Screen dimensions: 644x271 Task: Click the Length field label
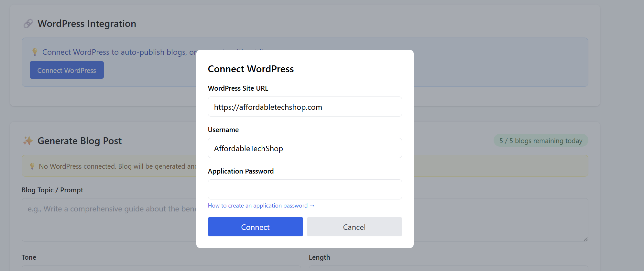click(x=319, y=257)
